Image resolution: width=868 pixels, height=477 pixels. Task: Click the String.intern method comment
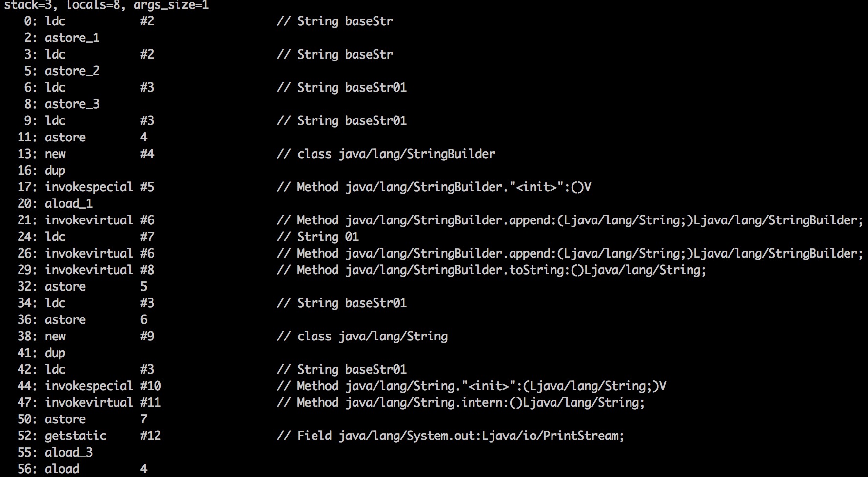pyautogui.click(x=461, y=403)
